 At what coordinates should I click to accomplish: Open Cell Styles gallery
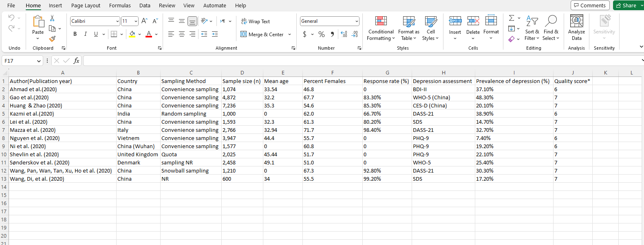[x=430, y=27]
